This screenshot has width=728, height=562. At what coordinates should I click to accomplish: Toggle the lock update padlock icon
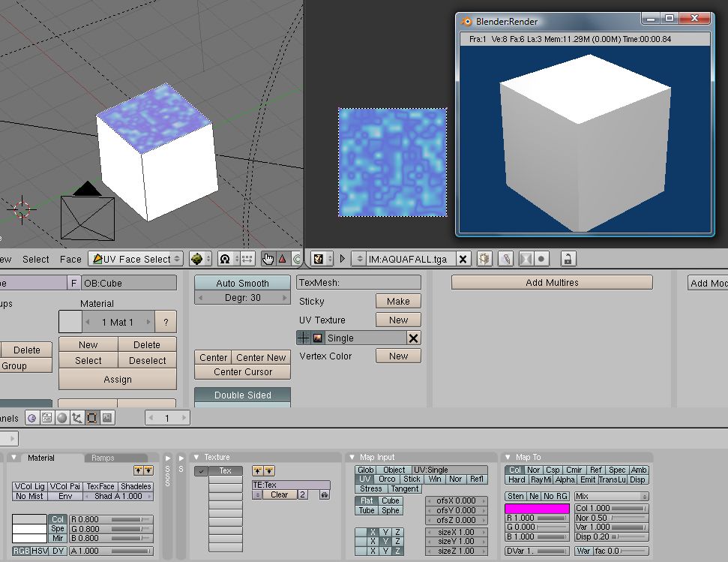tap(568, 259)
